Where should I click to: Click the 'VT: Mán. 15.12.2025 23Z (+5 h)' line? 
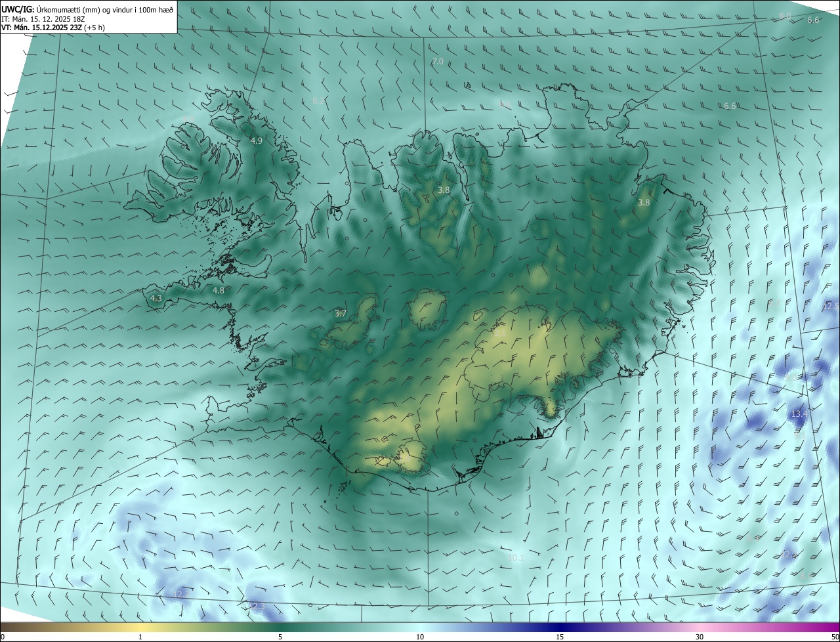[52, 28]
